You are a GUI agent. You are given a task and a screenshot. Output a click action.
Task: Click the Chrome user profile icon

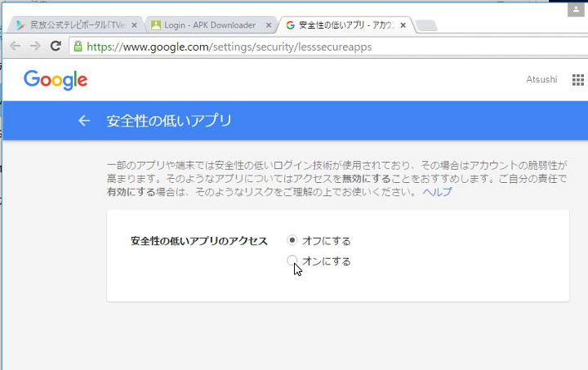coord(576,10)
